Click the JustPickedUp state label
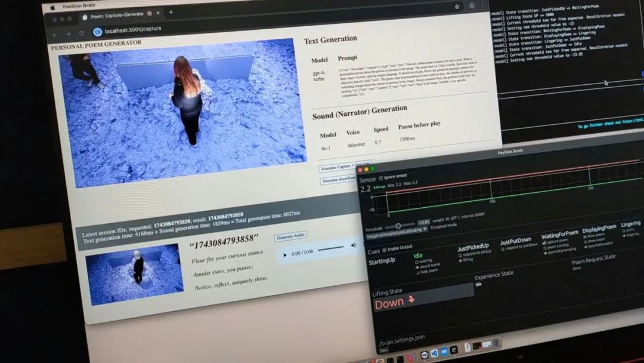Screen dimensions: 644x363 473,248
